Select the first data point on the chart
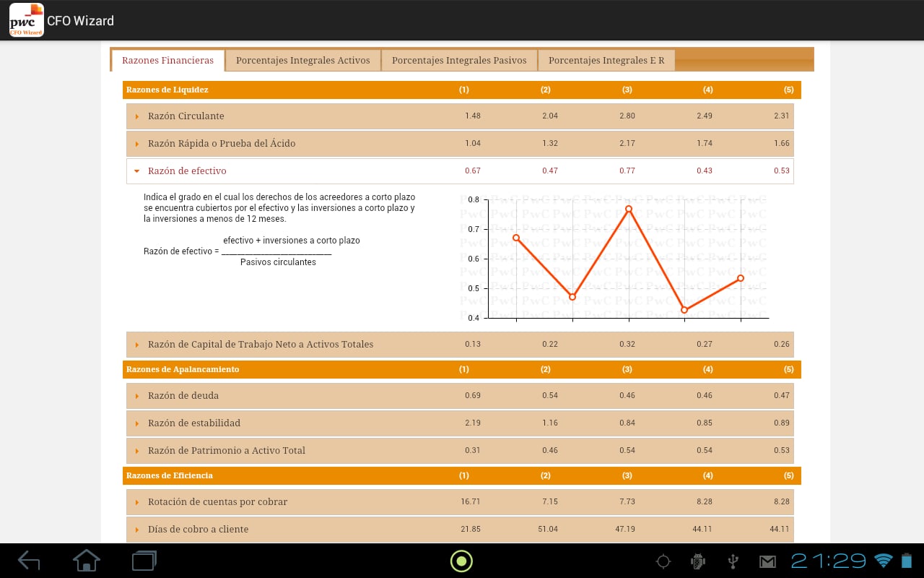 515,237
